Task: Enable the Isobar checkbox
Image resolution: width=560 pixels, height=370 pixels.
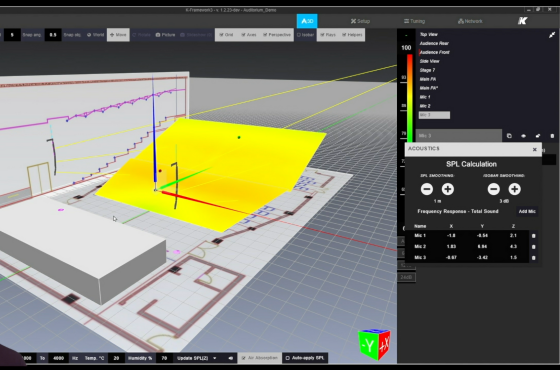Action: pyautogui.click(x=305, y=35)
